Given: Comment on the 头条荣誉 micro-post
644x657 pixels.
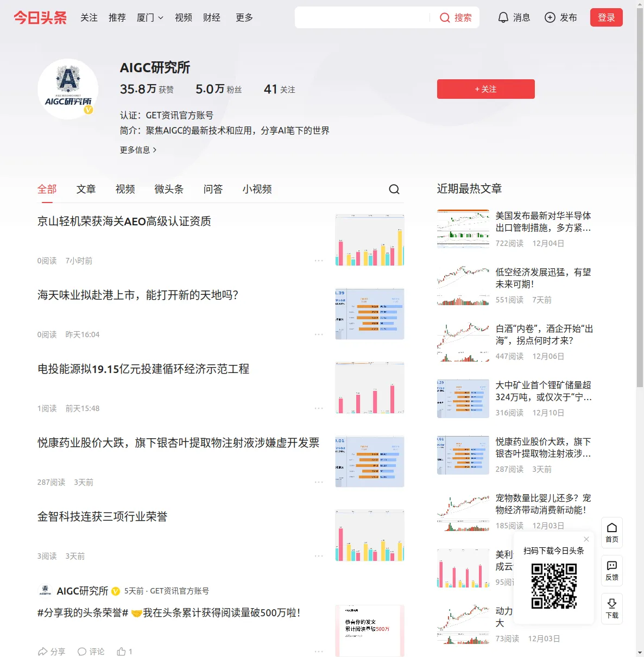Looking at the screenshot, I should 91,652.
